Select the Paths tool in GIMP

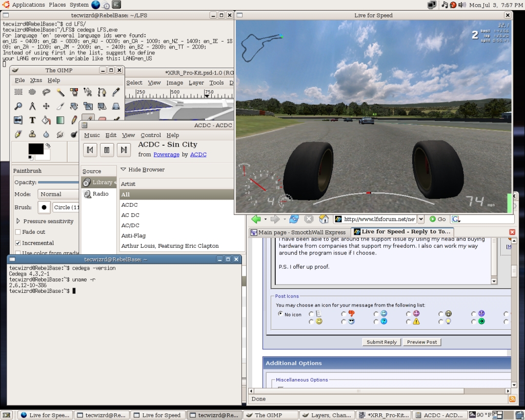coord(102,92)
